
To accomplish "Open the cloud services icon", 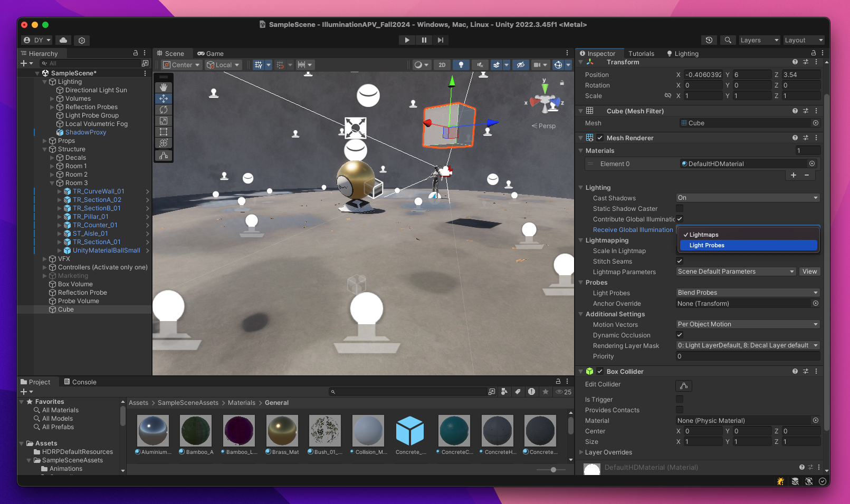I will 63,40.
